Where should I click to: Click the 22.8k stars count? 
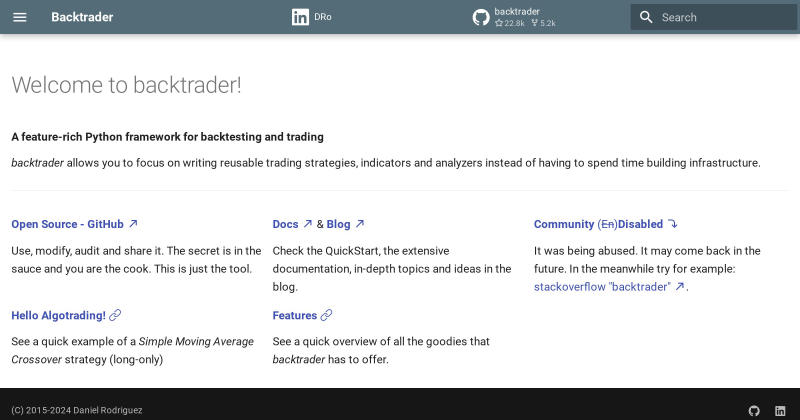[x=510, y=23]
